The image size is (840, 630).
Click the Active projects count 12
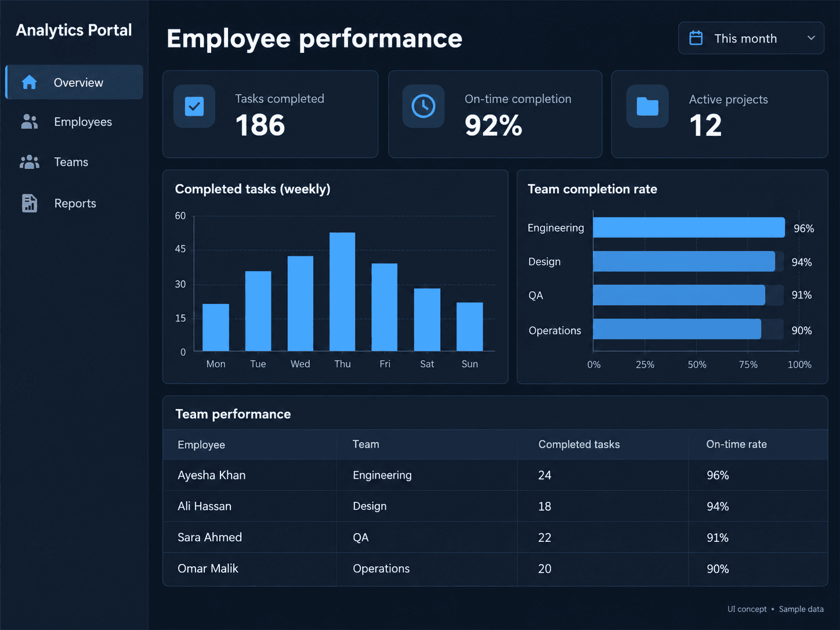705,125
